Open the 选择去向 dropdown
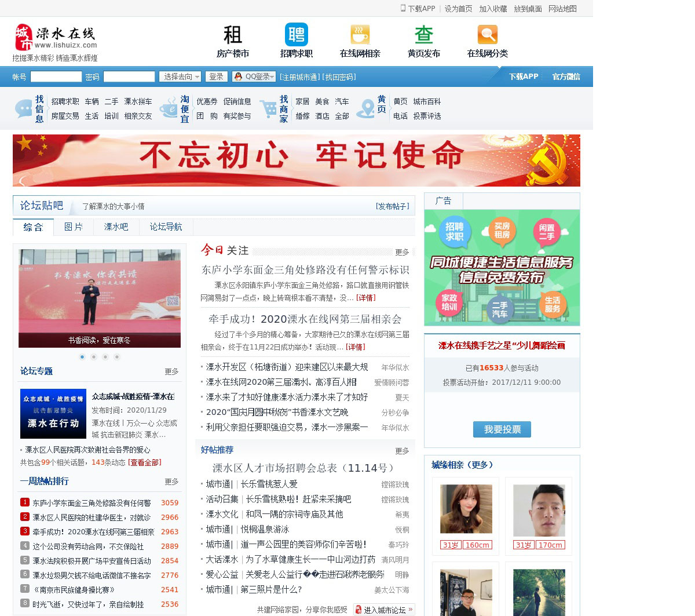This screenshot has height=616, width=695. click(x=181, y=76)
